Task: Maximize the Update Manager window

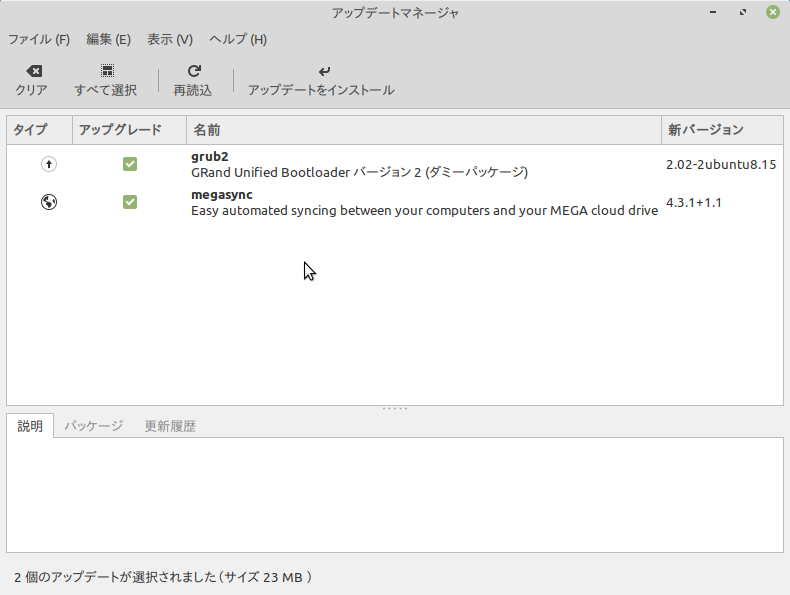Action: tap(743, 12)
